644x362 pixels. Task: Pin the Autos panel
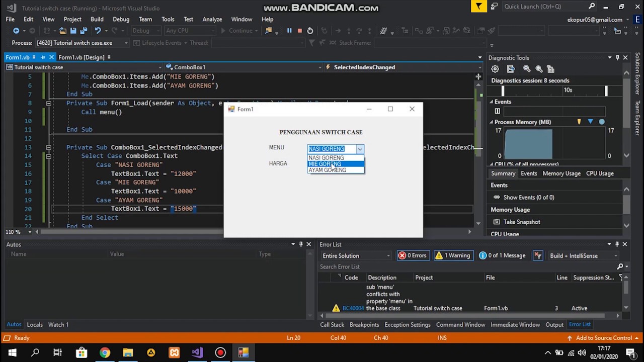pyautogui.click(x=301, y=244)
